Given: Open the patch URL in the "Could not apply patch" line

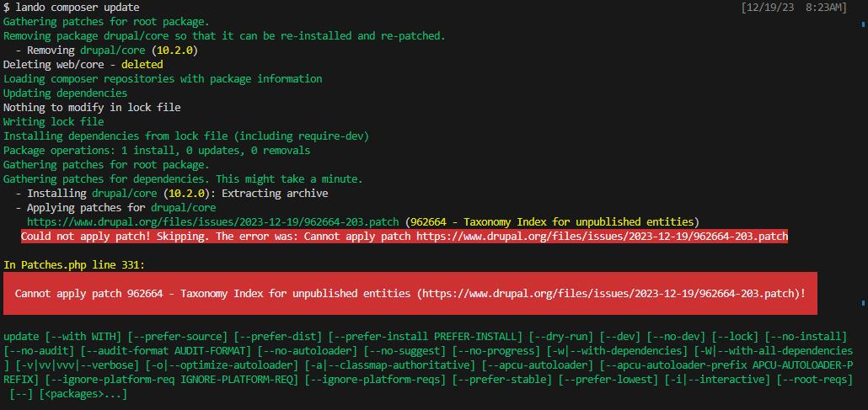Looking at the screenshot, I should [x=602, y=237].
